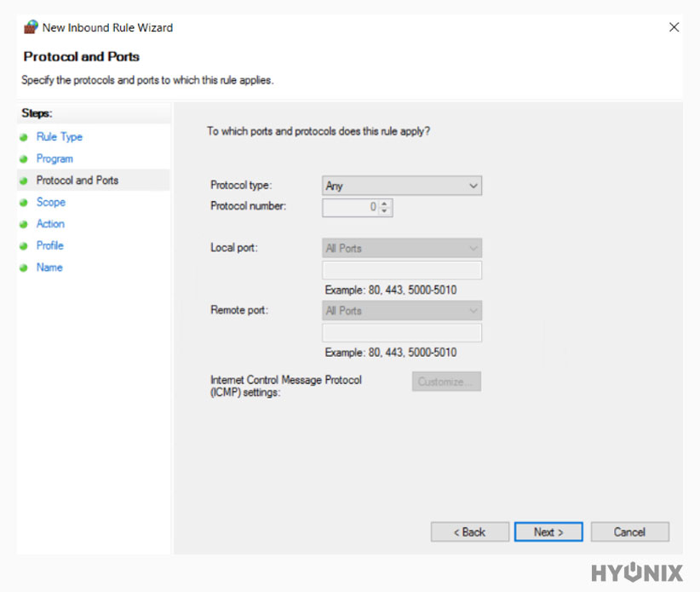Click the Local port text field
Image resolution: width=700 pixels, height=592 pixels.
(401, 269)
